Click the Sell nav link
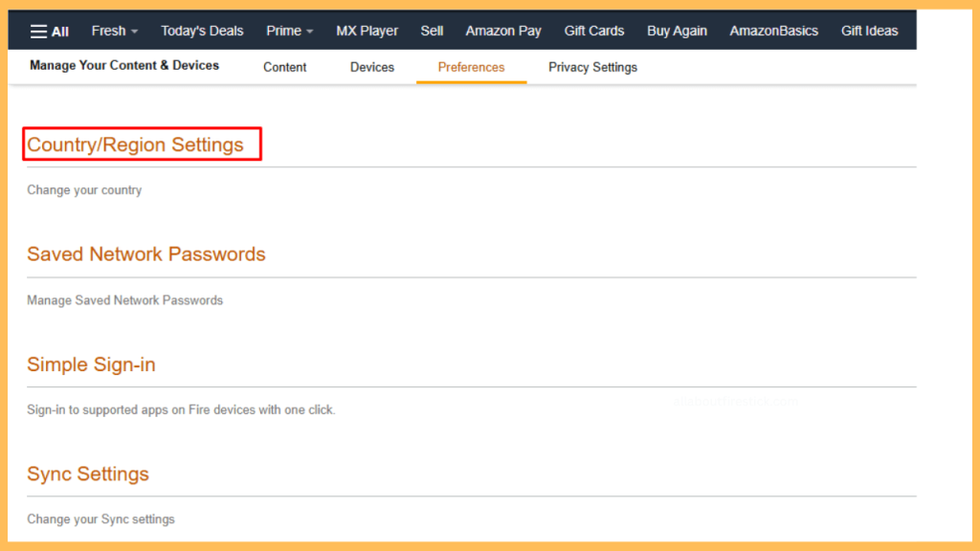The image size is (980, 551). tap(432, 31)
